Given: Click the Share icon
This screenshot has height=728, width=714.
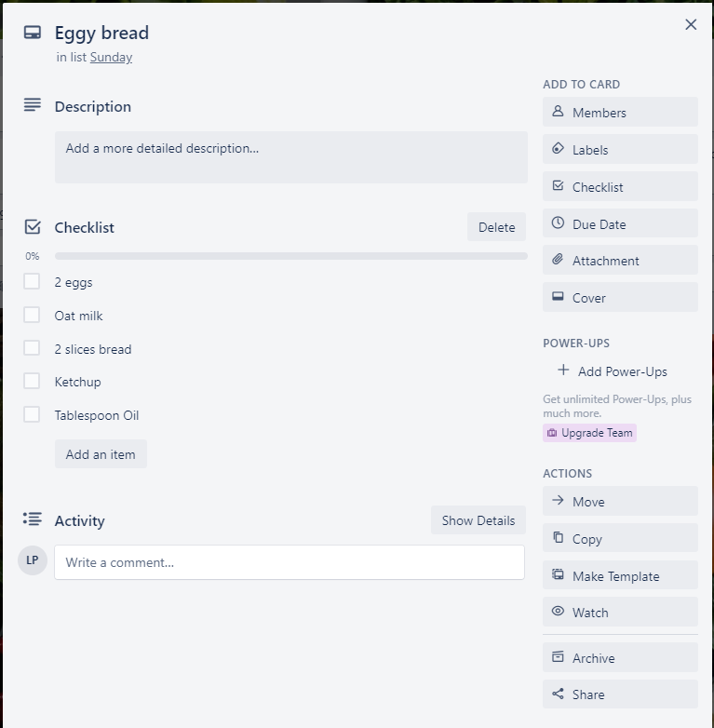Looking at the screenshot, I should click(x=558, y=694).
